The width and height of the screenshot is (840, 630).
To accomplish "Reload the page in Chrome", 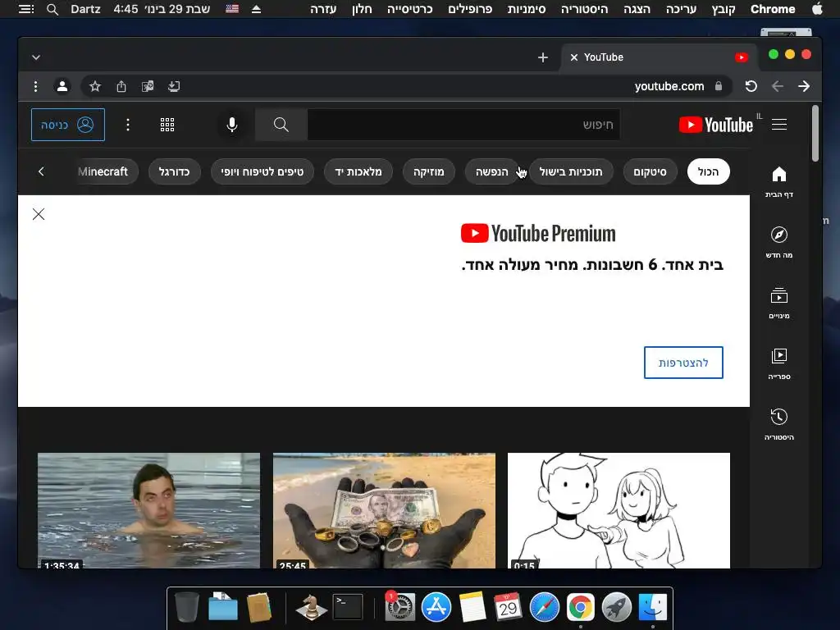I will click(x=751, y=86).
